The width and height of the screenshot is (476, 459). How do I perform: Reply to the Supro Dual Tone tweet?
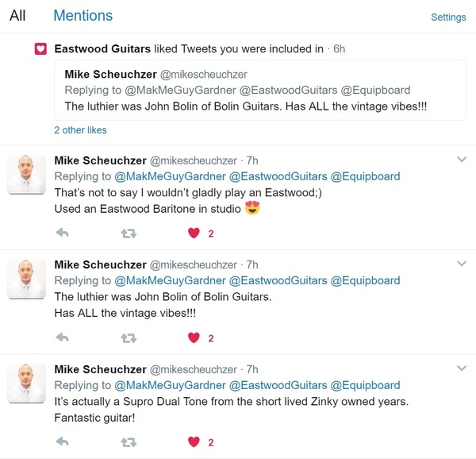coord(63,442)
